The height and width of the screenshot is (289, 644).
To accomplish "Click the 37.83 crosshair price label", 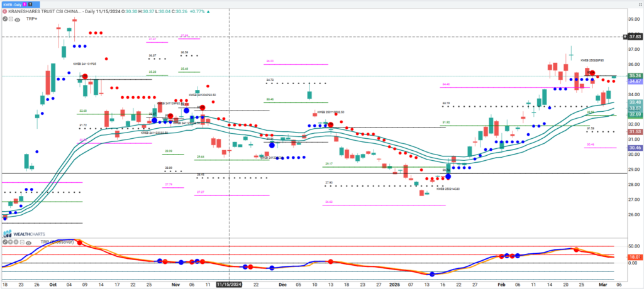I will coord(635,36).
